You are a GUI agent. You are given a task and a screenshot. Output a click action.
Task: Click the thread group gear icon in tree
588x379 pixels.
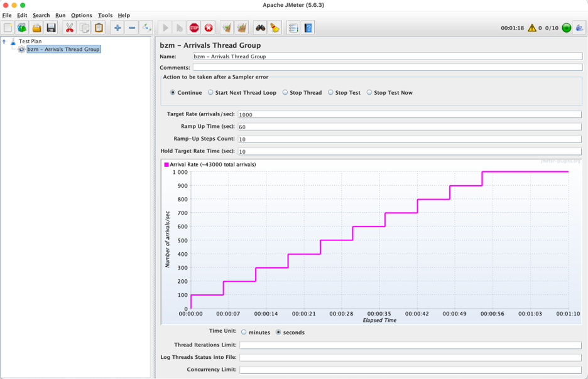(22, 50)
